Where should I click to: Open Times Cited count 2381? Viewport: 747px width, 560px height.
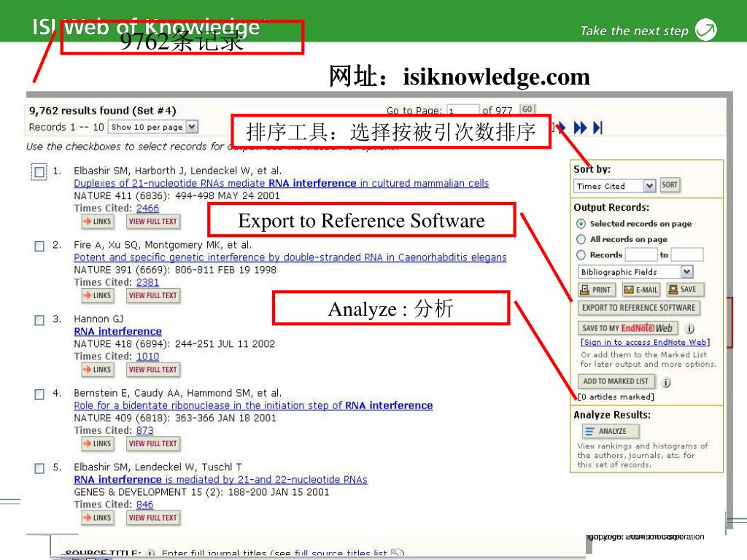point(147,282)
